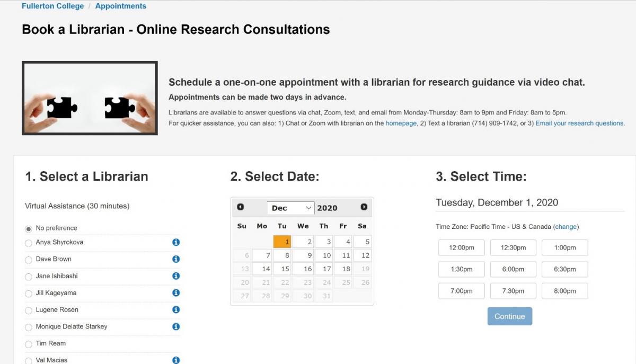Click the '2. Select Date:' heading
Image resolution: width=636 pixels, height=364 pixels.
click(275, 176)
